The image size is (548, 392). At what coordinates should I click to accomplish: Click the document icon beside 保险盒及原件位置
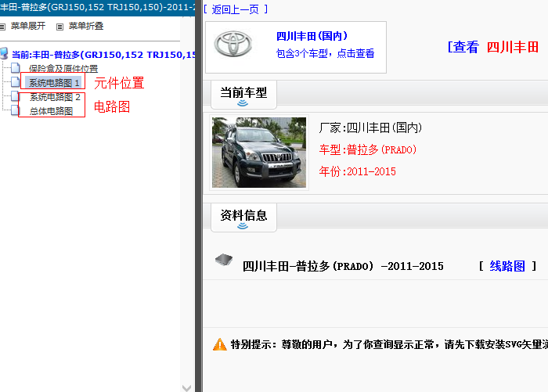[x=16, y=67]
